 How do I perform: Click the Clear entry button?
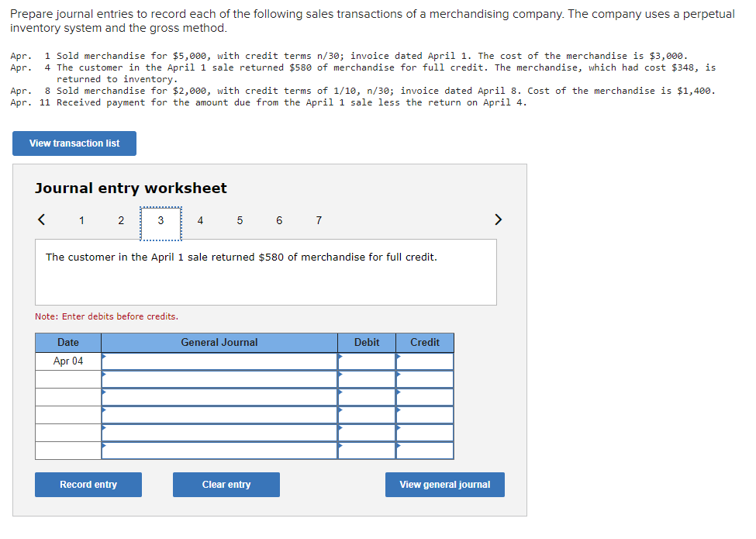tap(226, 484)
